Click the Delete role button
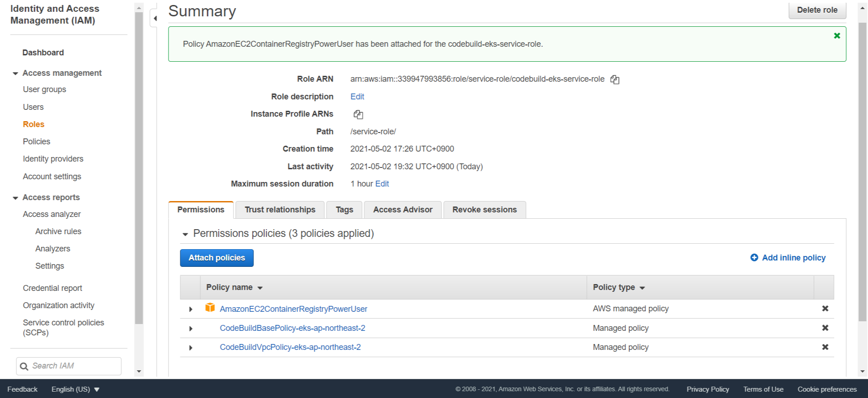Screen dimensions: 868x398 click(817, 10)
